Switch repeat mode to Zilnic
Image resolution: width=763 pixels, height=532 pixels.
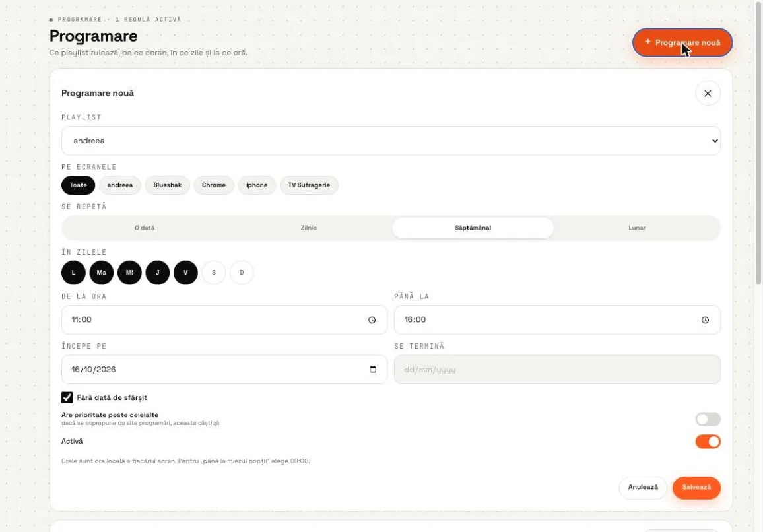[308, 228]
